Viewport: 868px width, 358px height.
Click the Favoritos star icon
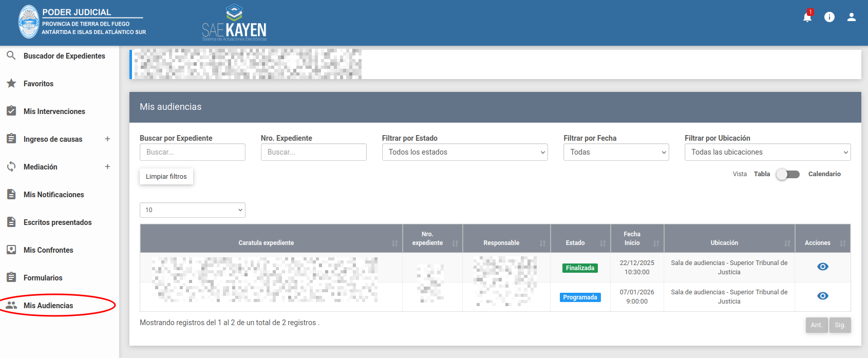point(11,83)
